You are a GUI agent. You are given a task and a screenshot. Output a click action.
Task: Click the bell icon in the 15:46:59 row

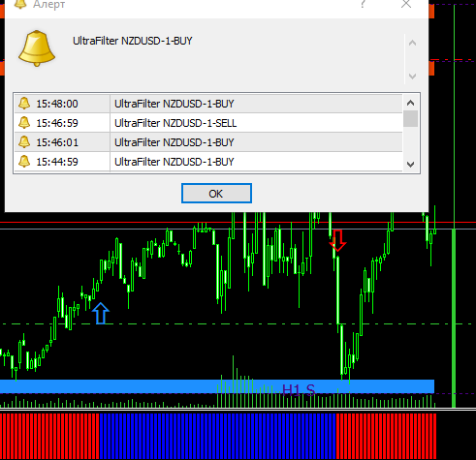click(x=24, y=123)
